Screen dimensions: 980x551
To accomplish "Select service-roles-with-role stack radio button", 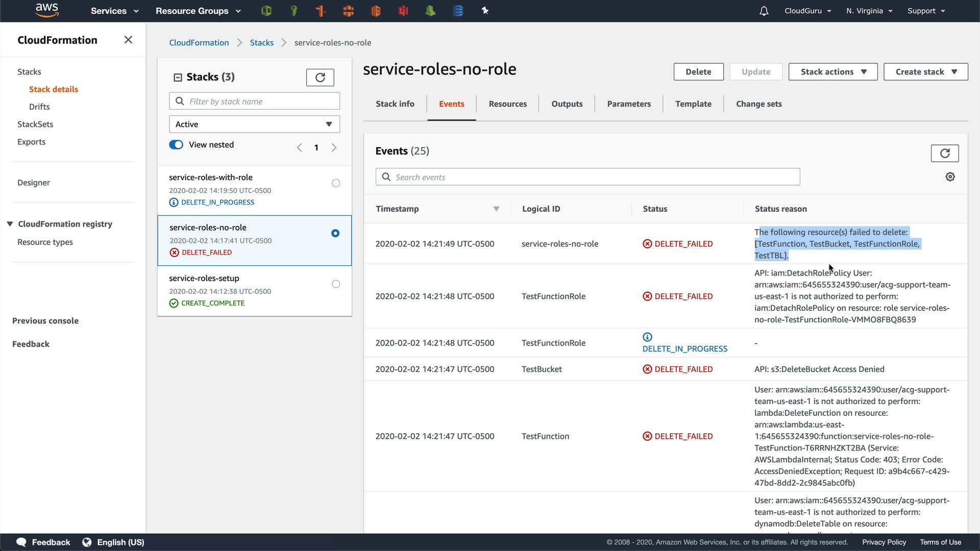I will pos(335,183).
